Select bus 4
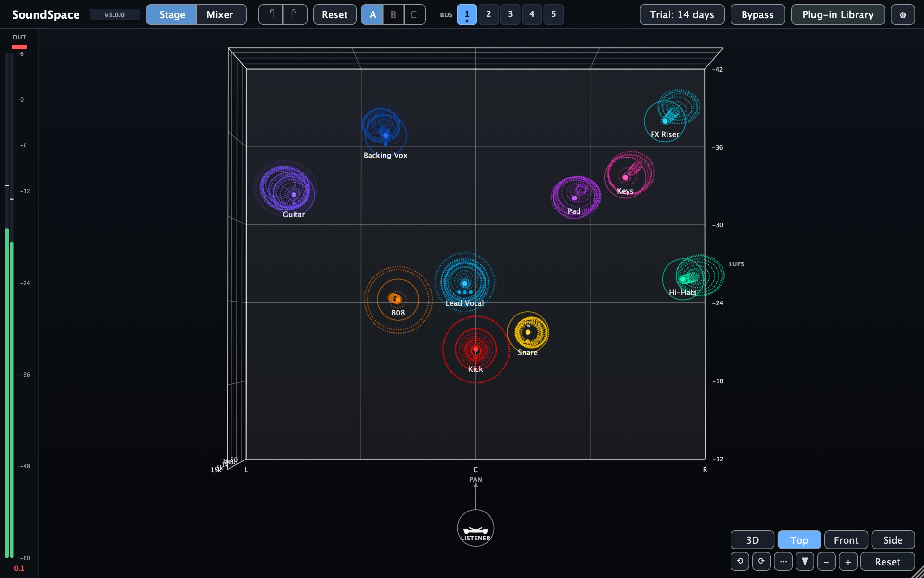 click(x=532, y=14)
